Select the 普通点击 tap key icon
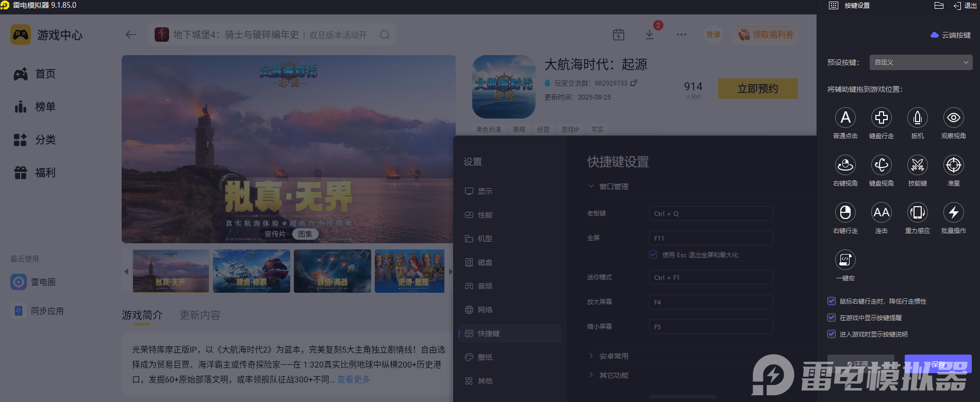The image size is (980, 402). 845,118
